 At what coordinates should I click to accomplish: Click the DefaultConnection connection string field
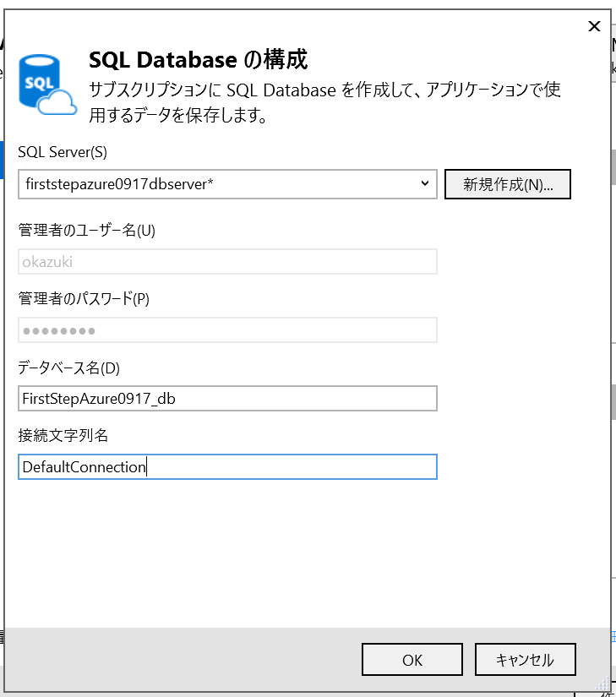point(227,466)
